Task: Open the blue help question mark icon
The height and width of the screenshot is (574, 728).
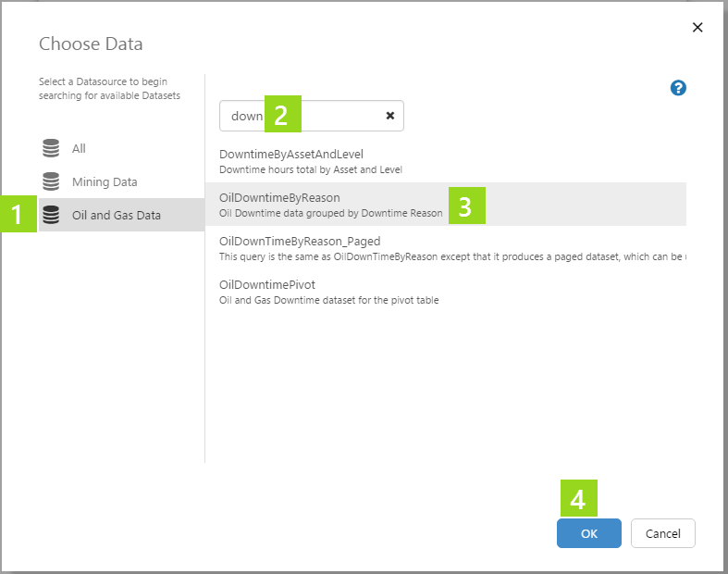Action: click(678, 88)
